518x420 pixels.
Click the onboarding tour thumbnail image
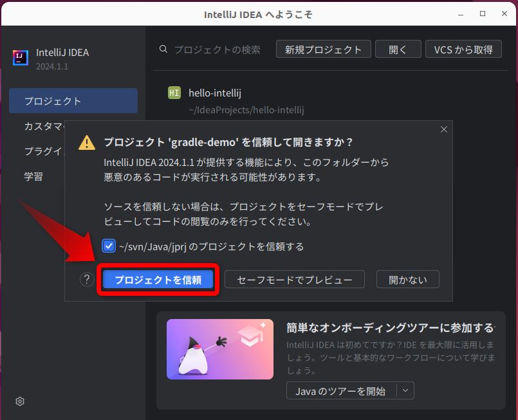tap(220, 349)
